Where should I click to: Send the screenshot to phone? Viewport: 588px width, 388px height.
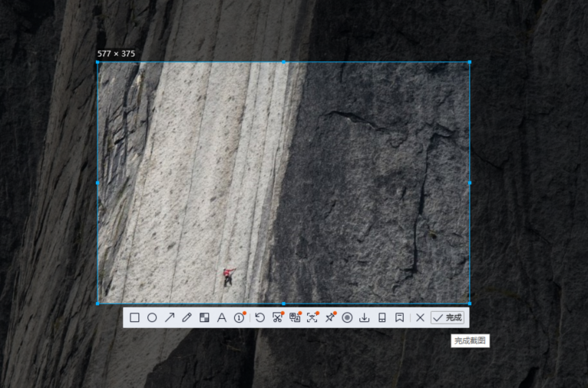tap(382, 317)
